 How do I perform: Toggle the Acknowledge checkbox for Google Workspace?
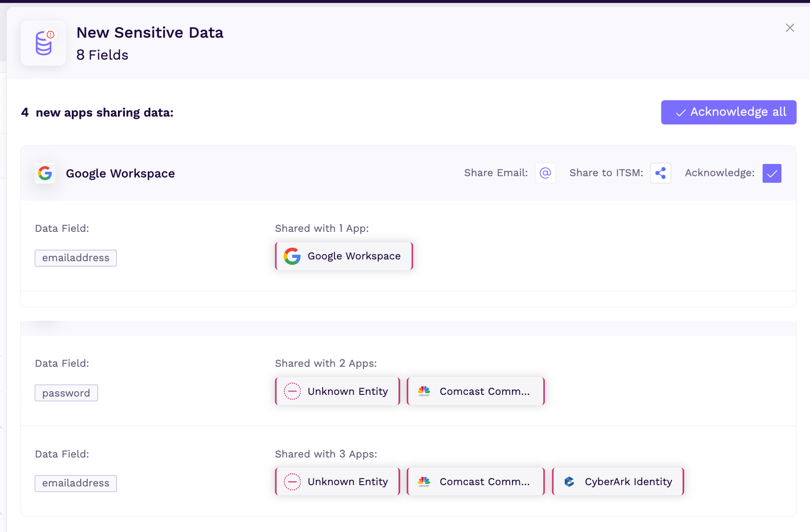pyautogui.click(x=771, y=173)
